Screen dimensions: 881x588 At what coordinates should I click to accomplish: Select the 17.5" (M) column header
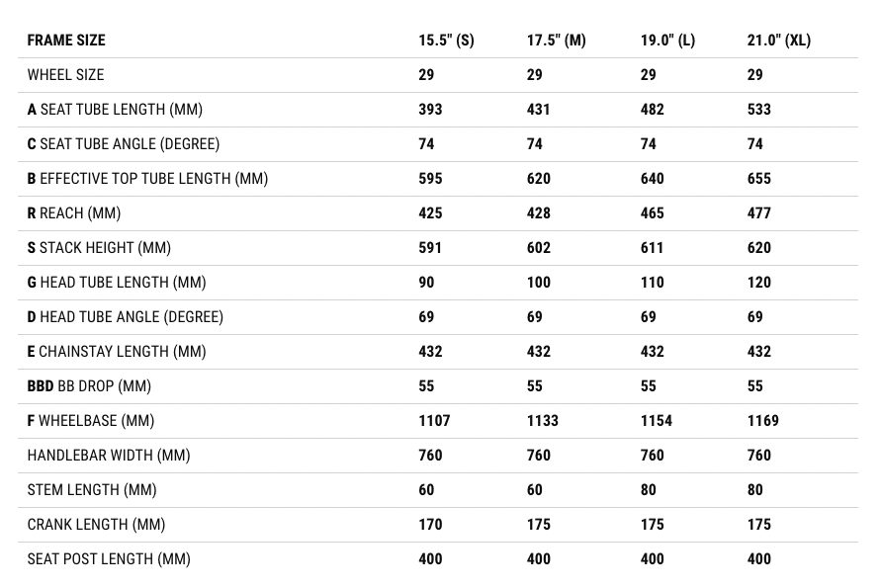coord(556,41)
